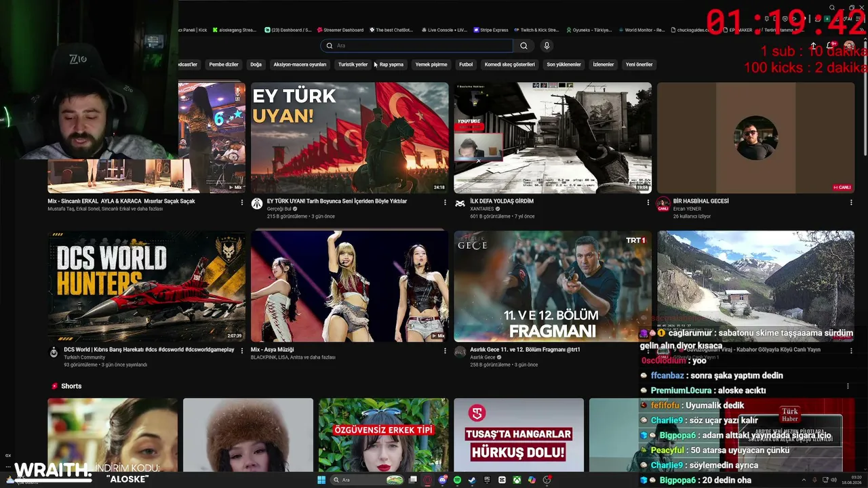The height and width of the screenshot is (488, 868).
Task: Select Son yüklenenler filter chip
Action: pos(564,64)
